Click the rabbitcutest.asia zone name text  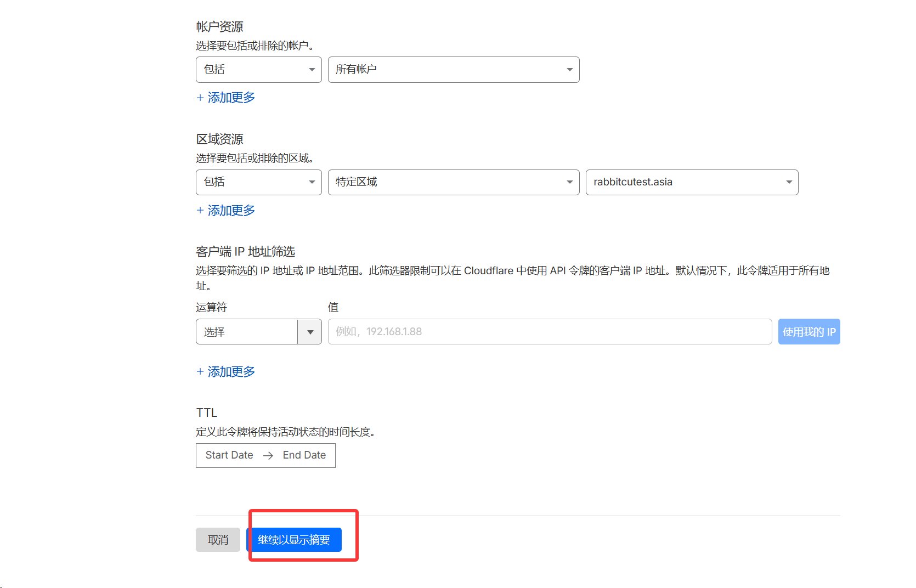632,182
